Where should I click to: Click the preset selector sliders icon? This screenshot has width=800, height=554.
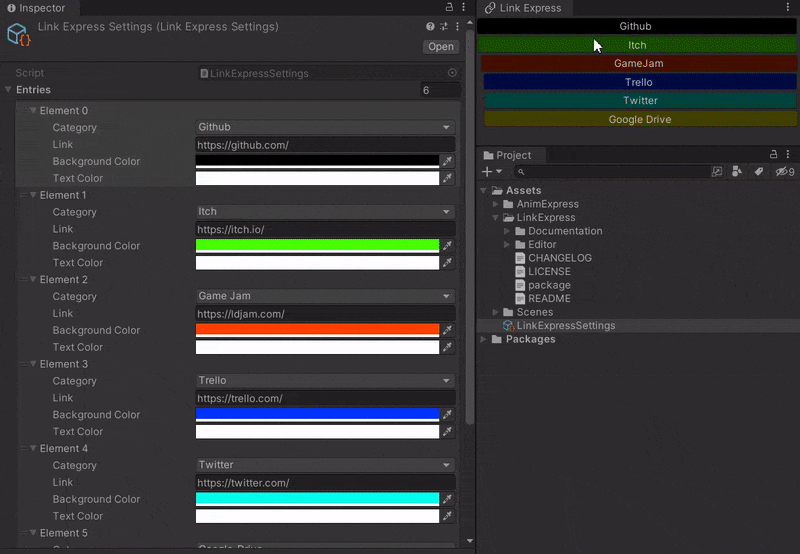(x=444, y=27)
